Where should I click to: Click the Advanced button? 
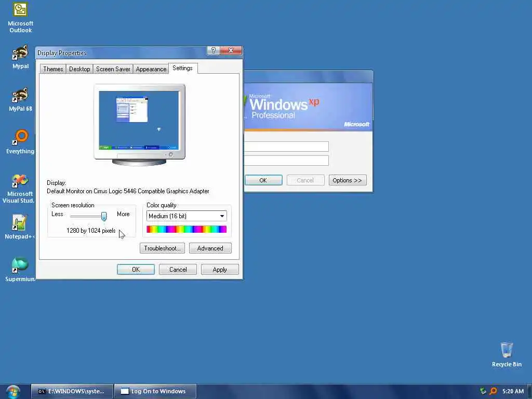coord(210,248)
